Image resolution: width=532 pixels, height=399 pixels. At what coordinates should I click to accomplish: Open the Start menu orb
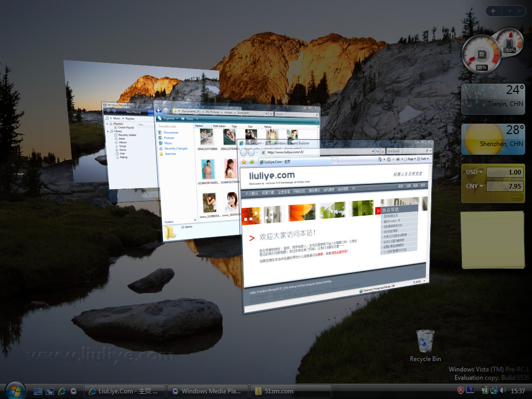[15, 390]
